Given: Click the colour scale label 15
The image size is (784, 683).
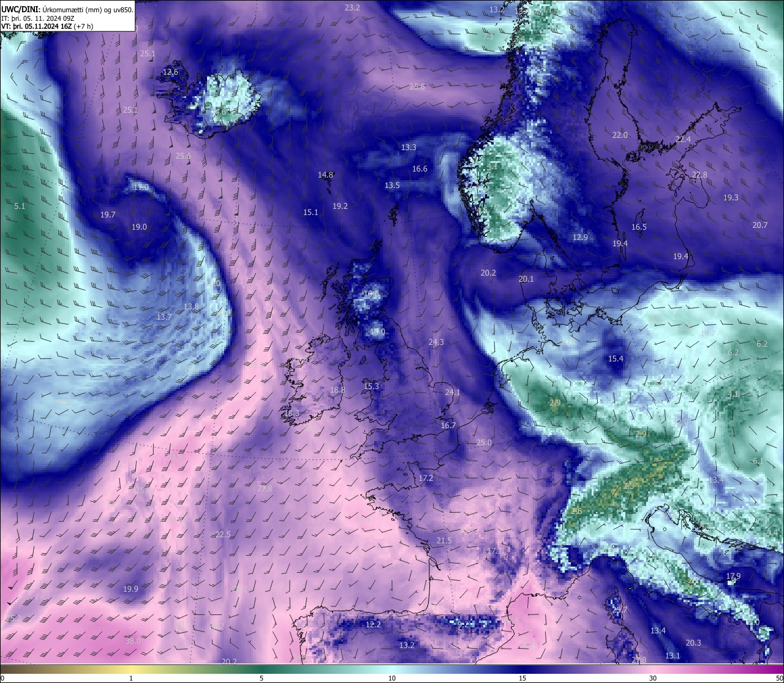Looking at the screenshot, I should click(x=522, y=678).
